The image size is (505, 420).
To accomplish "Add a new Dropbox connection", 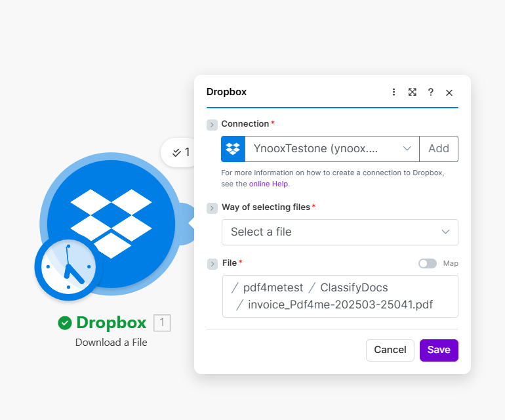I will [x=439, y=148].
